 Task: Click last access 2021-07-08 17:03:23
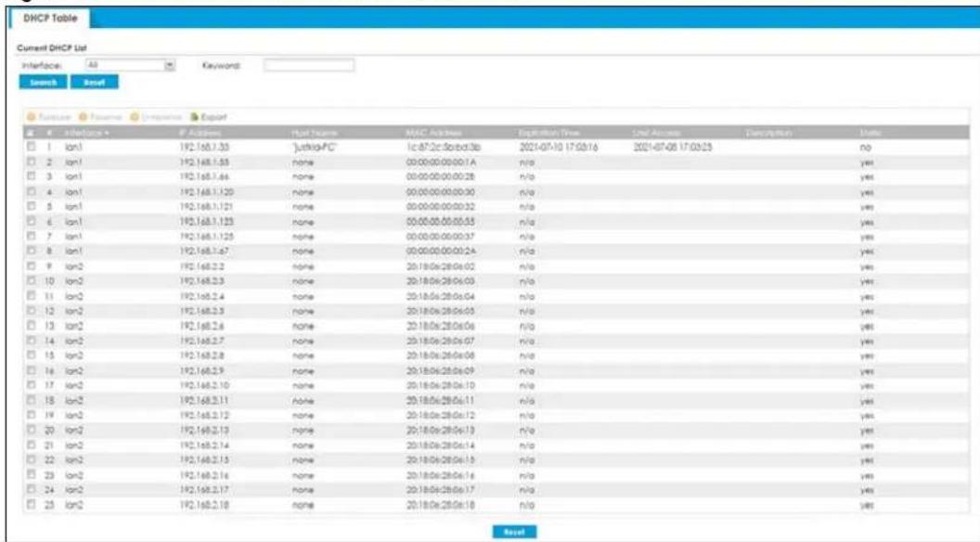point(673,148)
